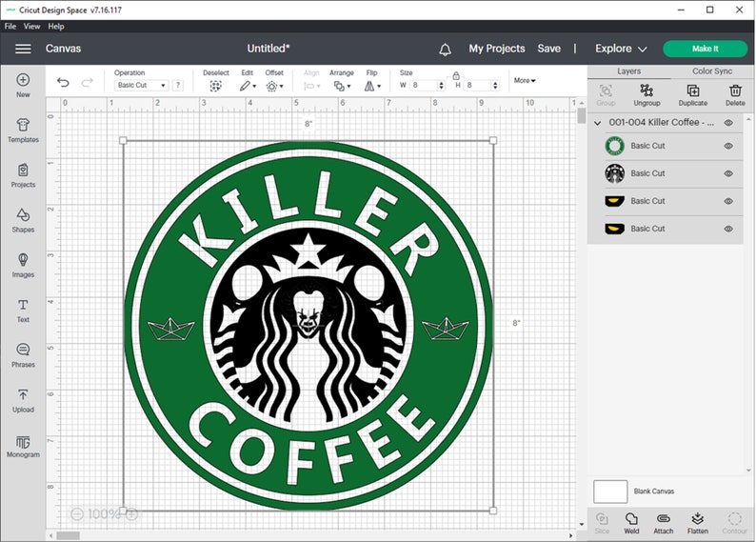Switch to the Layers tab
This screenshot has height=542, width=756.
point(628,71)
